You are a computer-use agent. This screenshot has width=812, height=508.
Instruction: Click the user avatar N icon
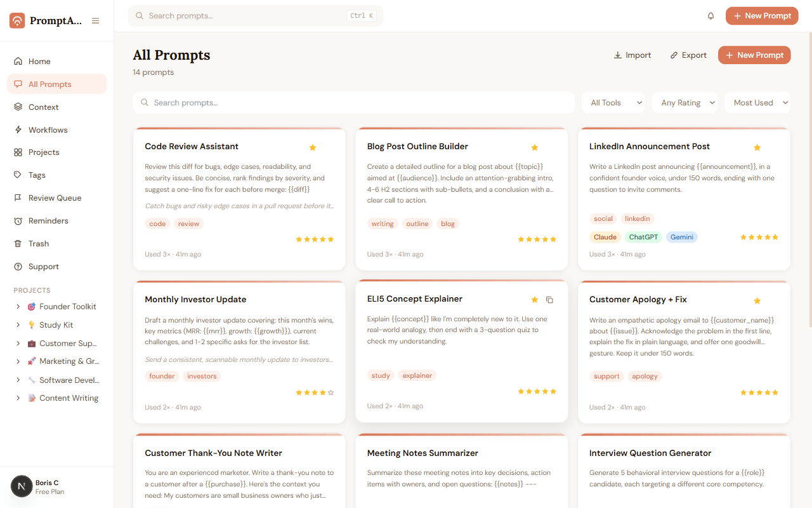[22, 486]
